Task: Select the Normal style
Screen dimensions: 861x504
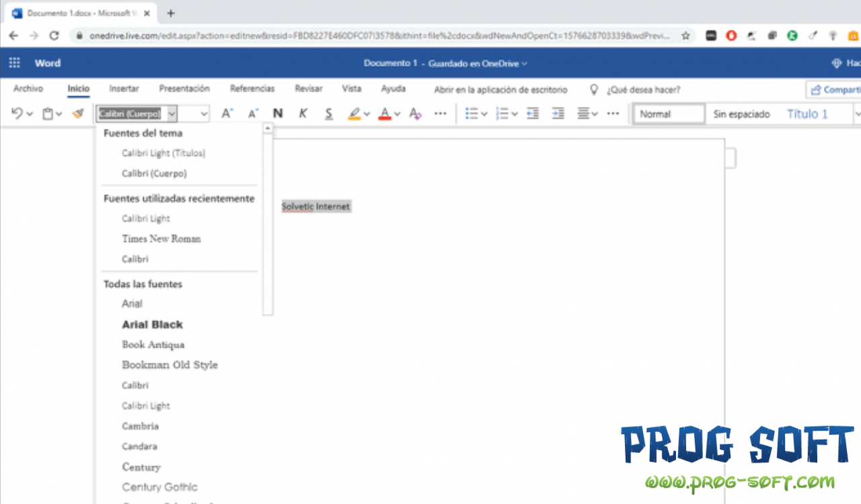Action: [x=669, y=114]
